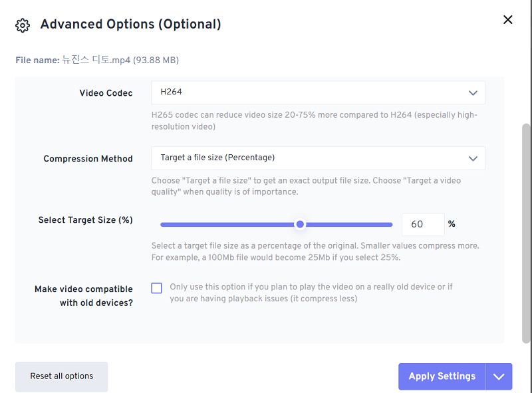The width and height of the screenshot is (532, 393).
Task: Click the Compression Method chevron arrow
Action: point(473,158)
